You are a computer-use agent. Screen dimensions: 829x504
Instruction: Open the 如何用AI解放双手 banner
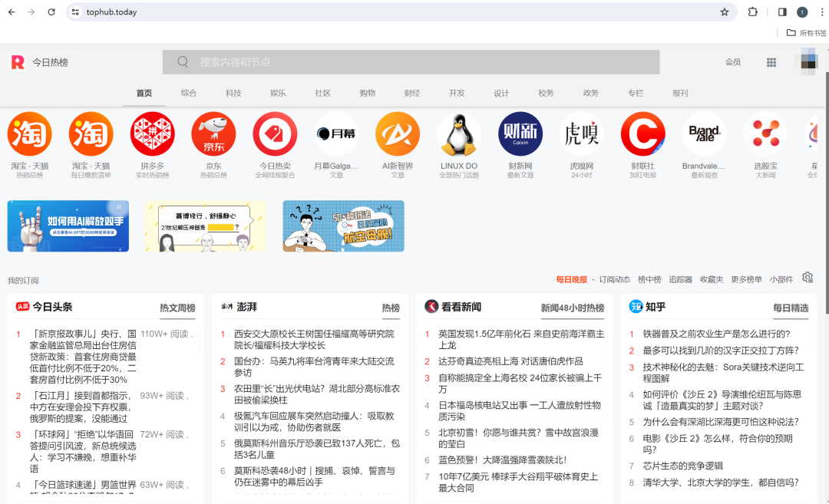coord(68,226)
